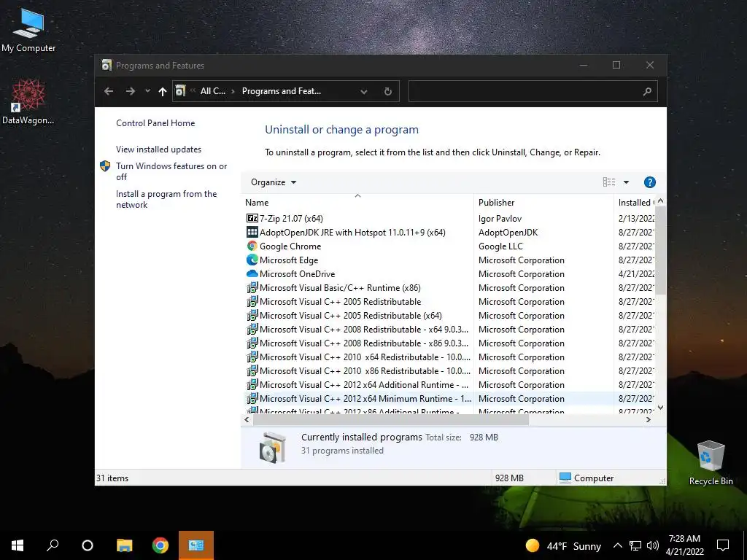The width and height of the screenshot is (747, 560).
Task: Open the Organize dropdown menu
Action: pos(274,182)
